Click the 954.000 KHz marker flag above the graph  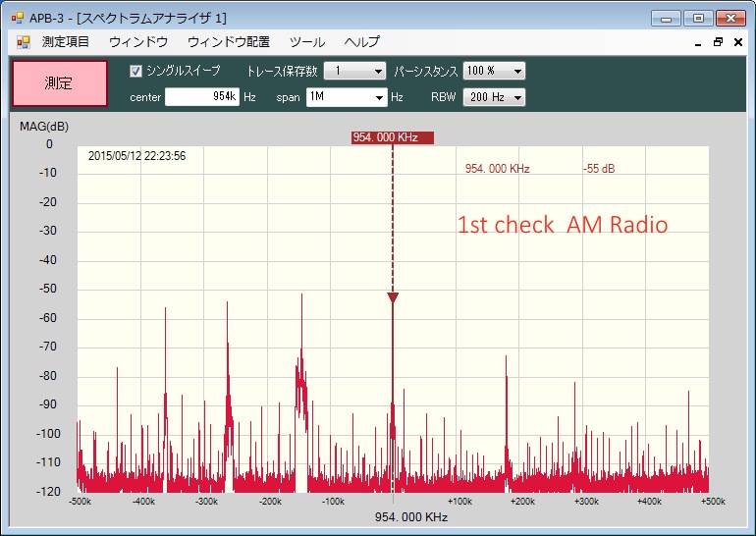[x=393, y=137]
